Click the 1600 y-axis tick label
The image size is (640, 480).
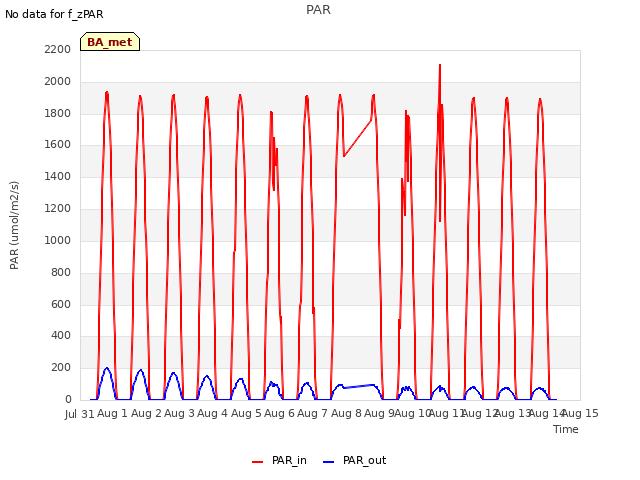(x=58, y=145)
